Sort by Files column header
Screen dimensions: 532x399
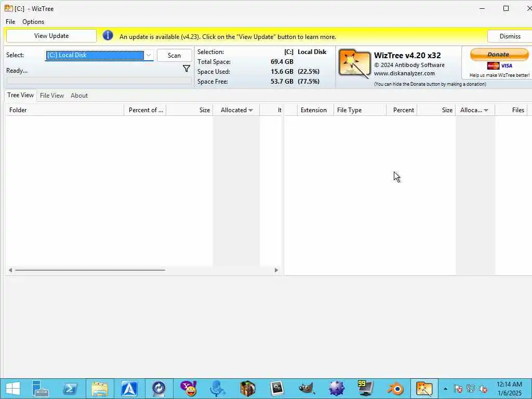coord(511,110)
